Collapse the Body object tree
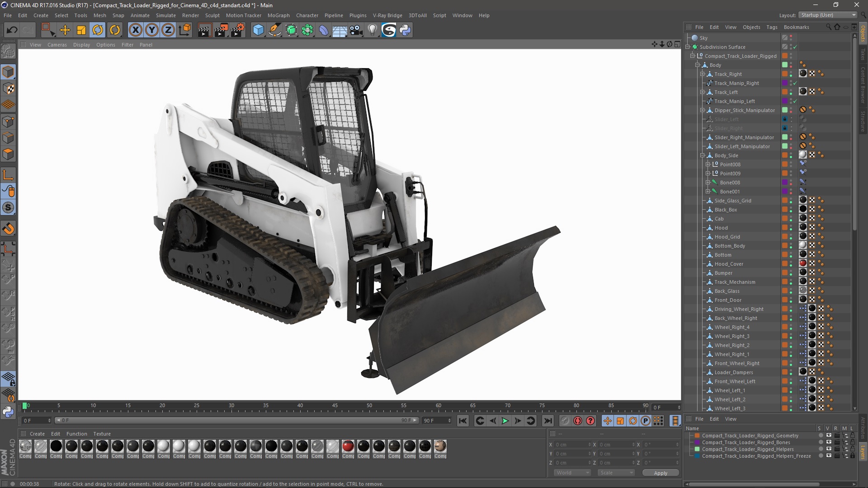This screenshot has width=868, height=488. 698,65
